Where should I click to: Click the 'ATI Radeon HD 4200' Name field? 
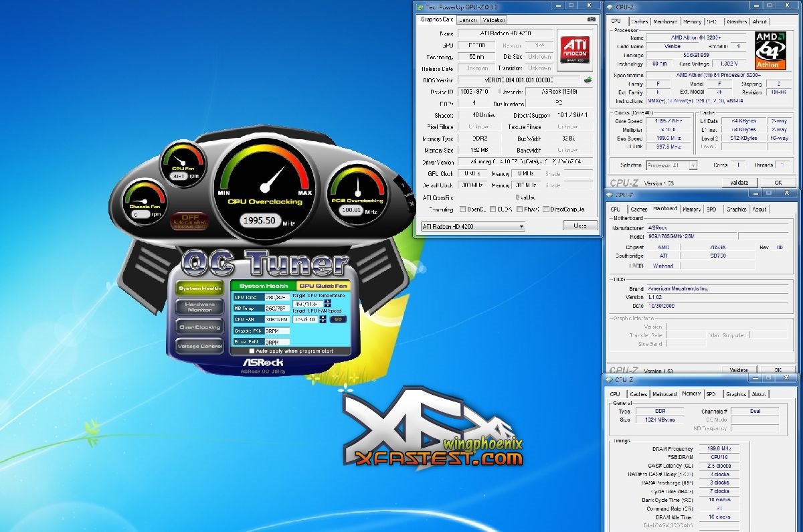505,33
